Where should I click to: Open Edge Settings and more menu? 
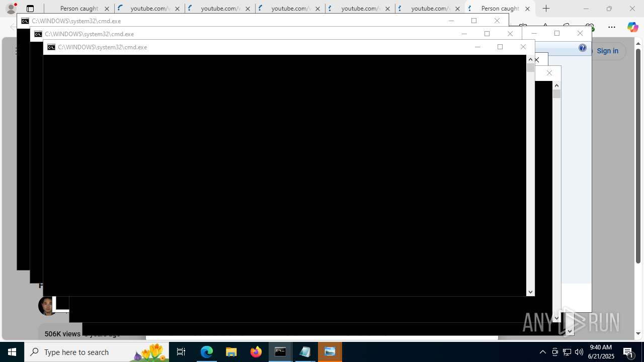click(612, 27)
